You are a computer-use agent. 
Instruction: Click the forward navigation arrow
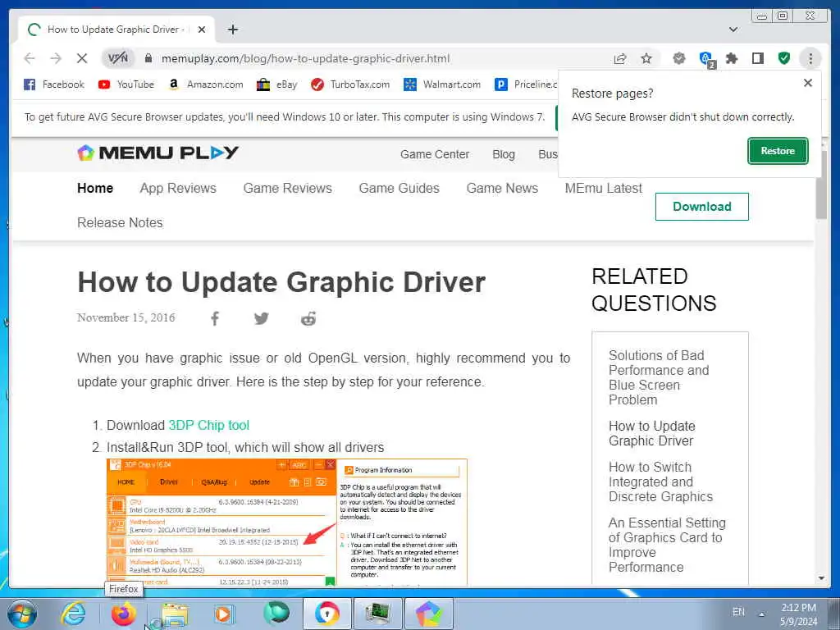click(56, 58)
